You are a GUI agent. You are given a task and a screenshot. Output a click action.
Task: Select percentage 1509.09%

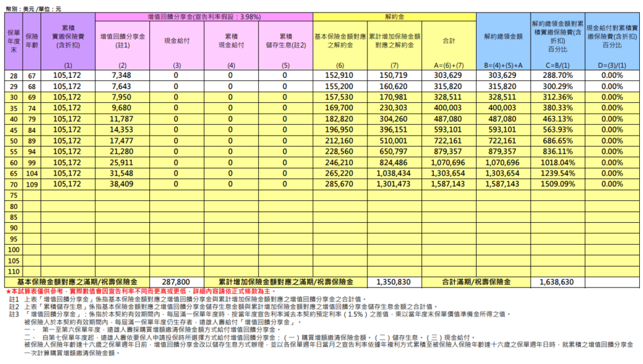(x=558, y=184)
